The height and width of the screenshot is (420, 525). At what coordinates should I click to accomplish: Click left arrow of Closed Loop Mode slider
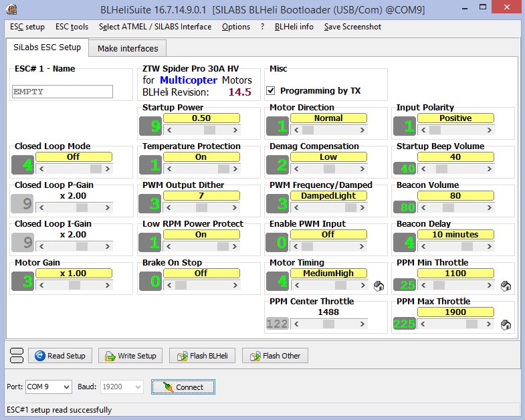pos(41,169)
